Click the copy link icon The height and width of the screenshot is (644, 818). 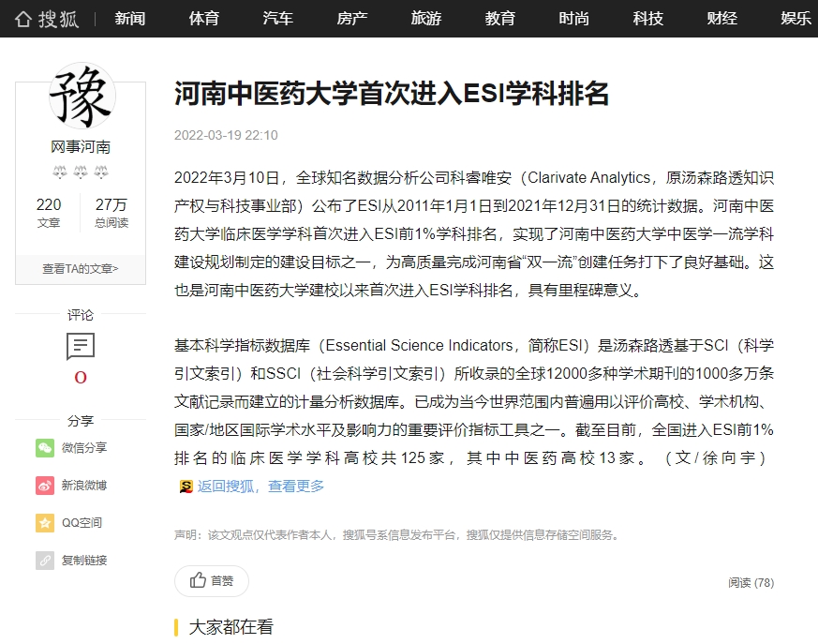coord(45,561)
